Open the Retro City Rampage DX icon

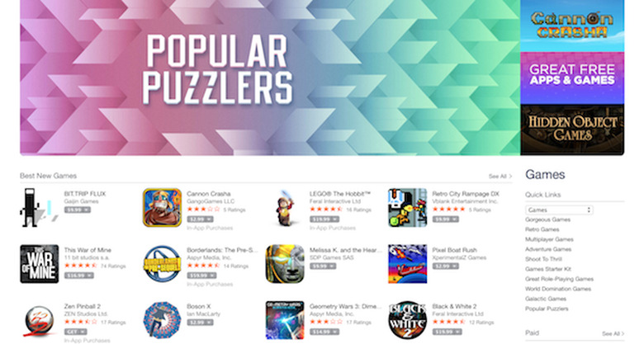point(407,208)
